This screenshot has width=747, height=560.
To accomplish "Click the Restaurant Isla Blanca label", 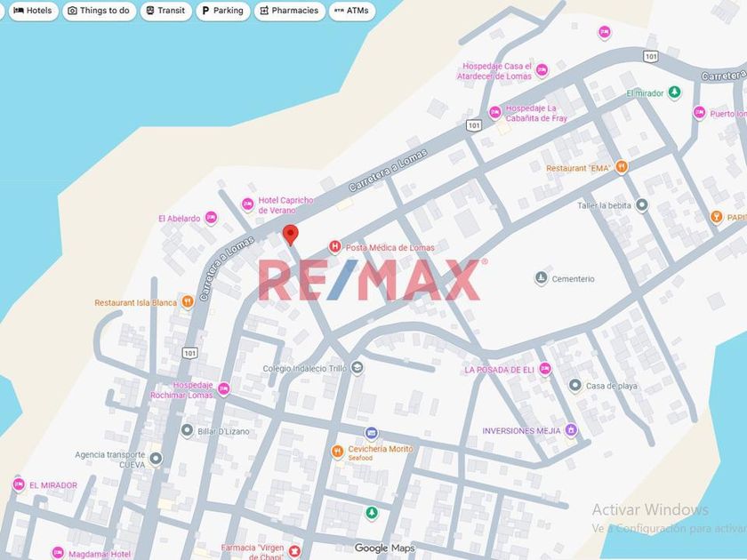I will click(x=135, y=303).
